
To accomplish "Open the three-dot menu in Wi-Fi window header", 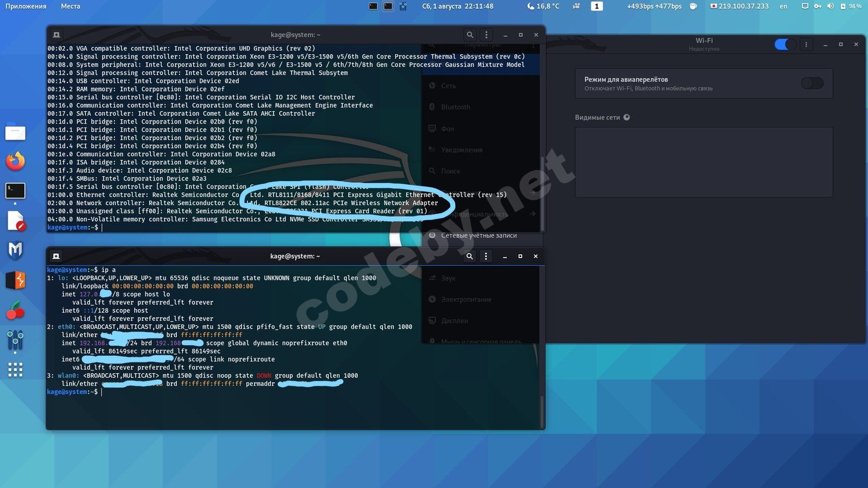I will [x=806, y=44].
